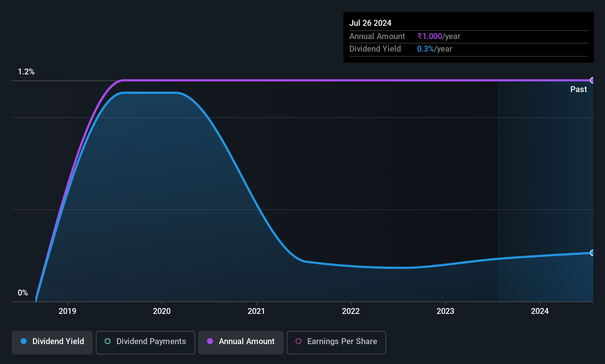Select the 2023 x-axis label
The width and height of the screenshot is (605, 364).
[x=445, y=311]
